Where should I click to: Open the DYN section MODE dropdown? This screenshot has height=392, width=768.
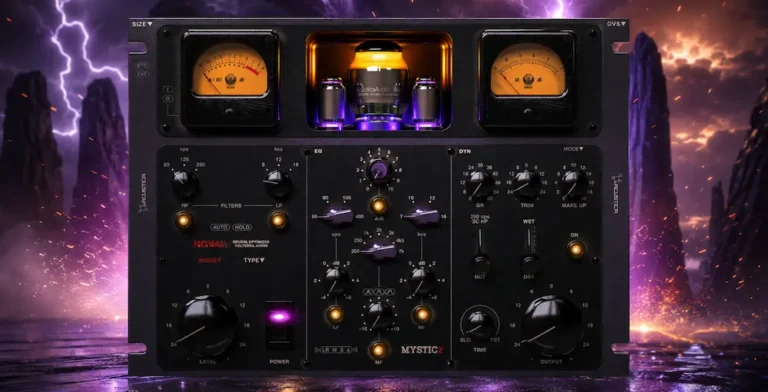[x=573, y=149]
